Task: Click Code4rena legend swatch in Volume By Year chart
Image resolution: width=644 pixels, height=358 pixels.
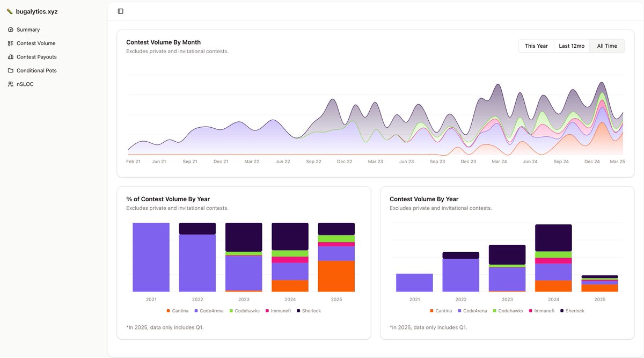Action: (x=459, y=311)
